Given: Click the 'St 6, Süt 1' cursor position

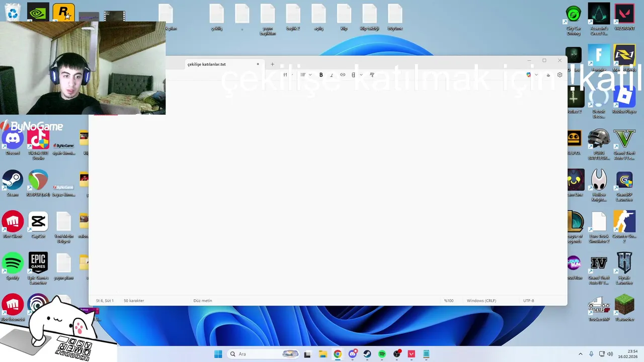Looking at the screenshot, I should [x=105, y=301].
